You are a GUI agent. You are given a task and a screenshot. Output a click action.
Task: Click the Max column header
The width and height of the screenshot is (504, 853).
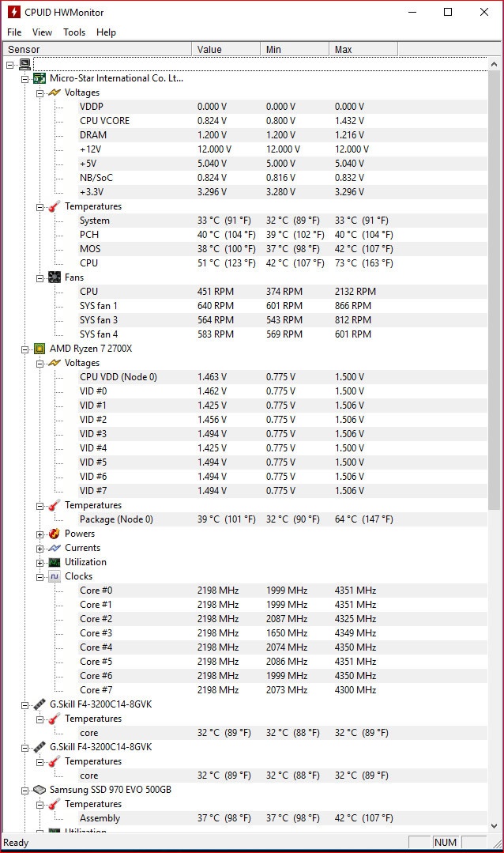coord(363,49)
